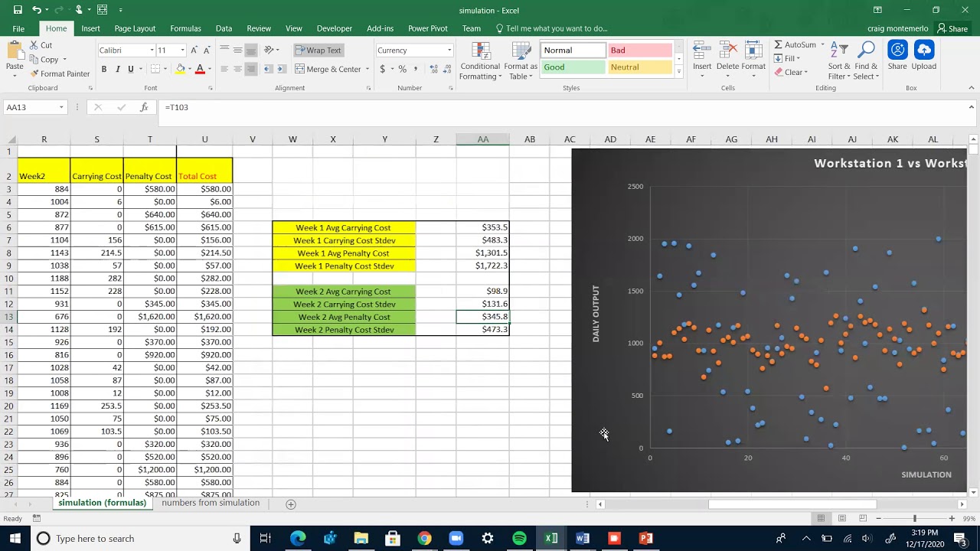Toggle Merge & Center
Image resolution: width=980 pixels, height=551 pixels.
click(328, 69)
